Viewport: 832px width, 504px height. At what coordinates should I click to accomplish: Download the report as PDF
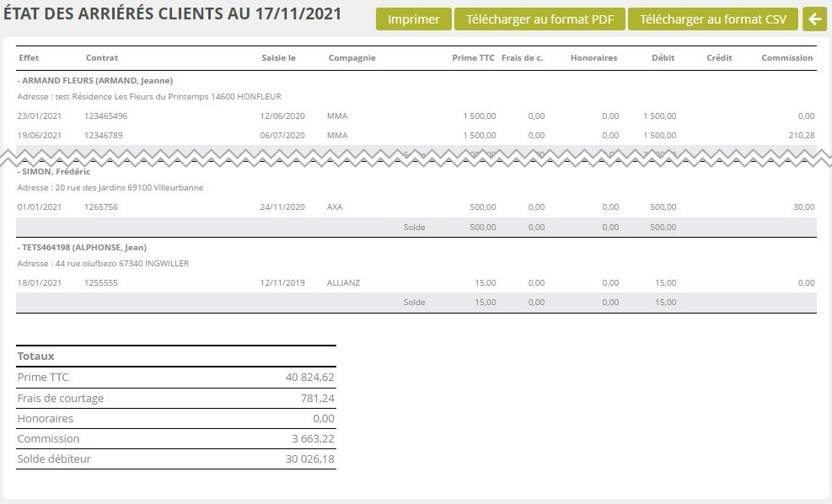point(539,19)
